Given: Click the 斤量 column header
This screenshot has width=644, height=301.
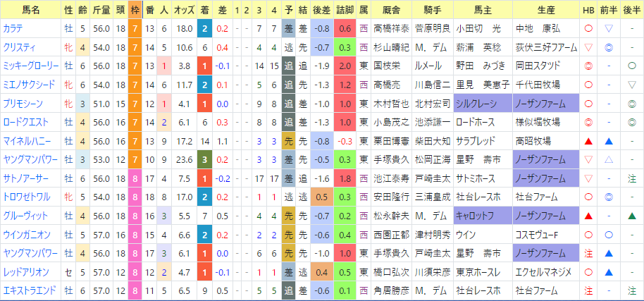Looking at the screenshot, I should (x=101, y=10).
